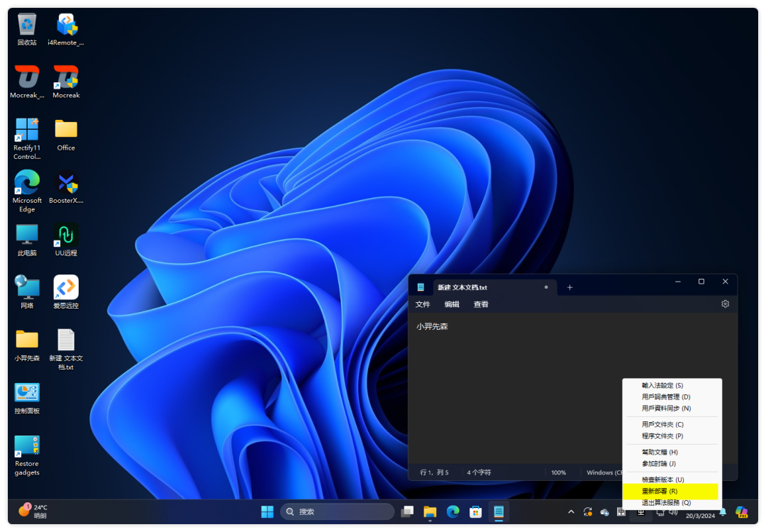Click the Task View taskbar icon
Image resolution: width=766 pixels, height=532 pixels.
(x=407, y=511)
